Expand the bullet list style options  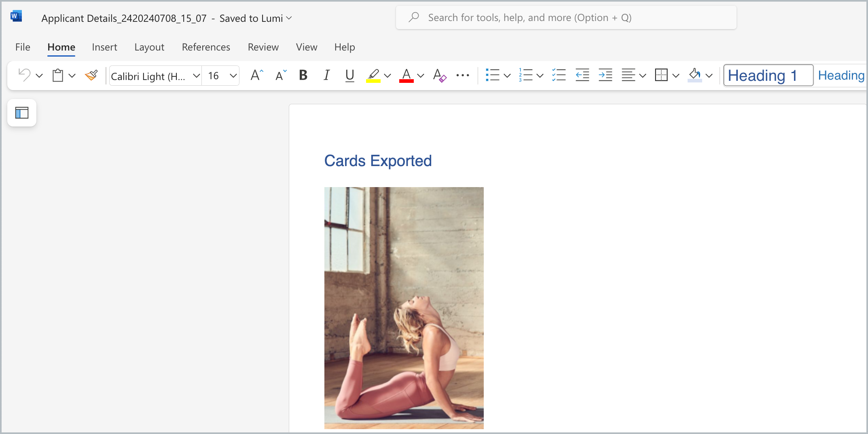(x=507, y=76)
